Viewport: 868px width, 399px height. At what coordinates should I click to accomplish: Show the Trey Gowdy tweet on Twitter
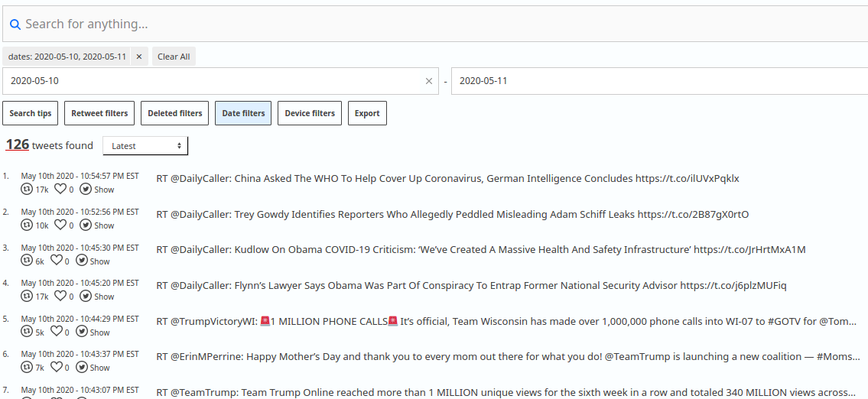point(97,225)
